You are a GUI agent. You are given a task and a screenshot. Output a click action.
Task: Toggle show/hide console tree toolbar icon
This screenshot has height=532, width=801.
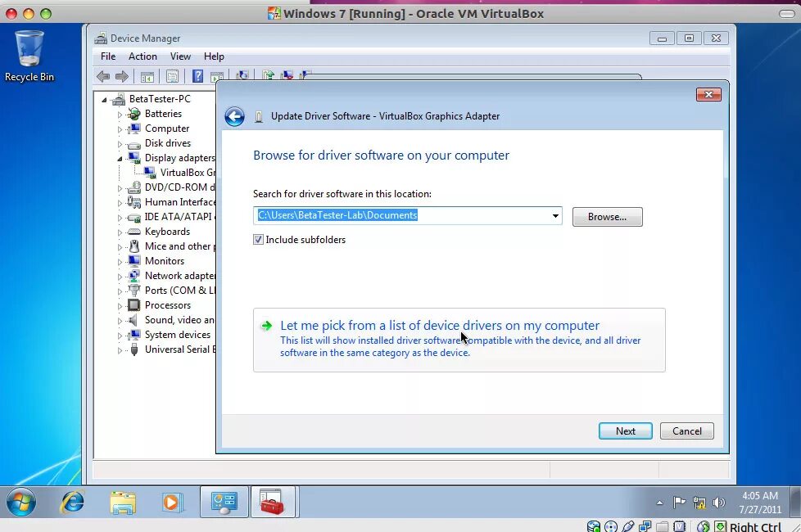[147, 77]
